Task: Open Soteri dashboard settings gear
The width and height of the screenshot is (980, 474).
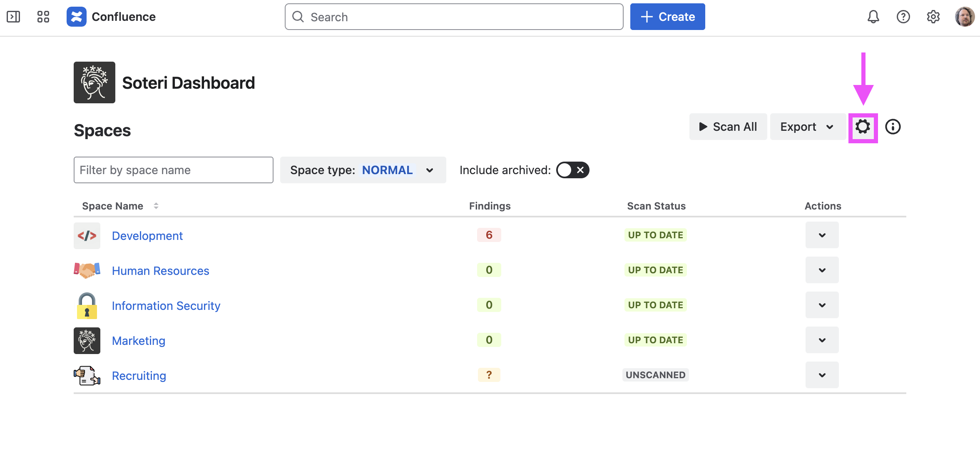Action: (x=863, y=127)
